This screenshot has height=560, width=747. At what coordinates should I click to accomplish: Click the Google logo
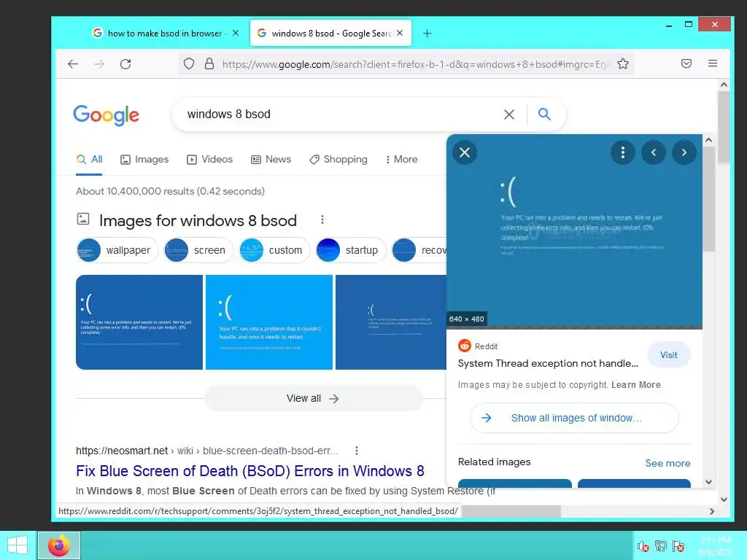[107, 114]
